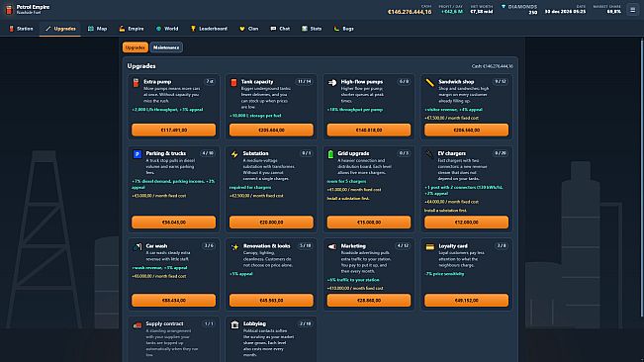Open the Station tab
644x362 pixels.
[21, 29]
